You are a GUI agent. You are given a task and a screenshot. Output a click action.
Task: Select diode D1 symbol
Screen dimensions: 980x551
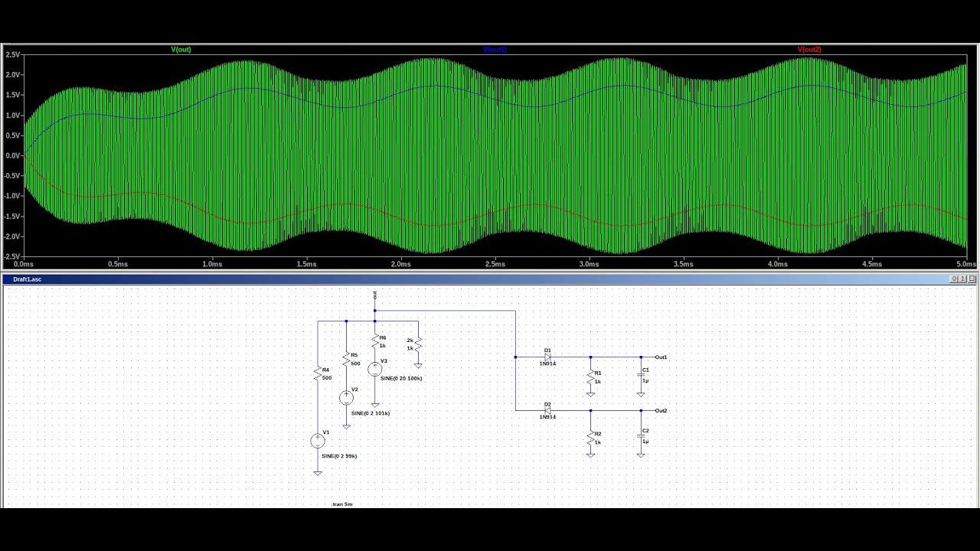(x=547, y=357)
